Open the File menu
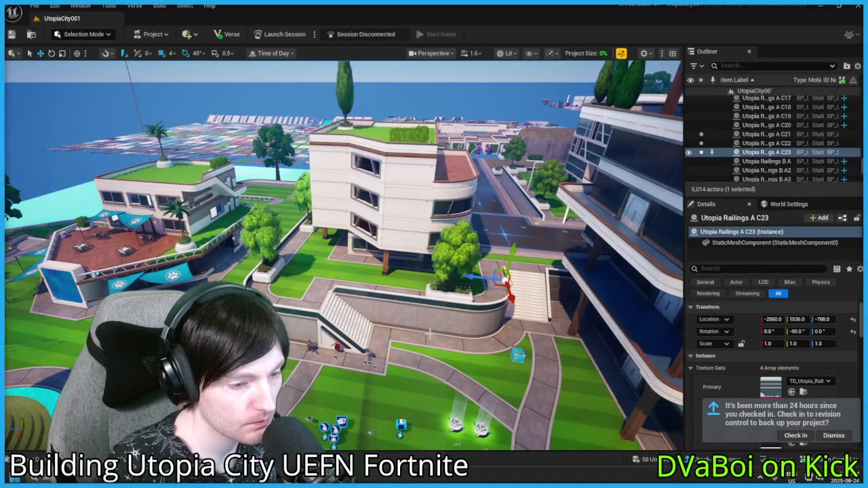This screenshot has width=868, height=488. point(34,5)
